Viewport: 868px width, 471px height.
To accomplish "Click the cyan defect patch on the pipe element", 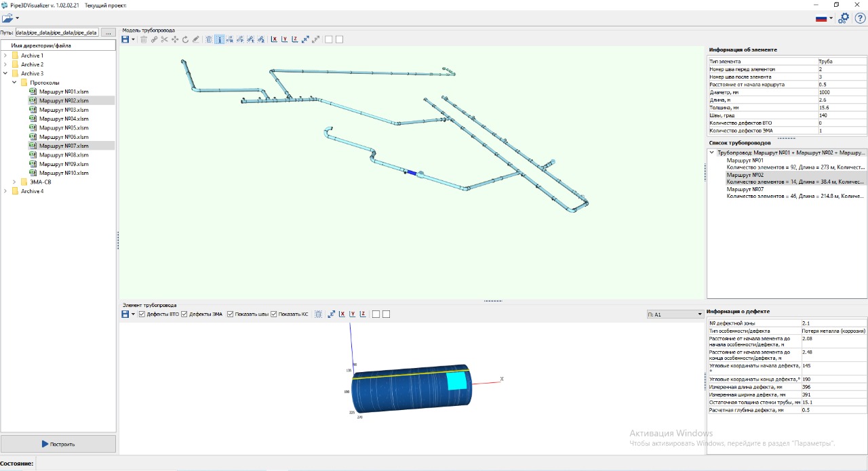I will (457, 380).
